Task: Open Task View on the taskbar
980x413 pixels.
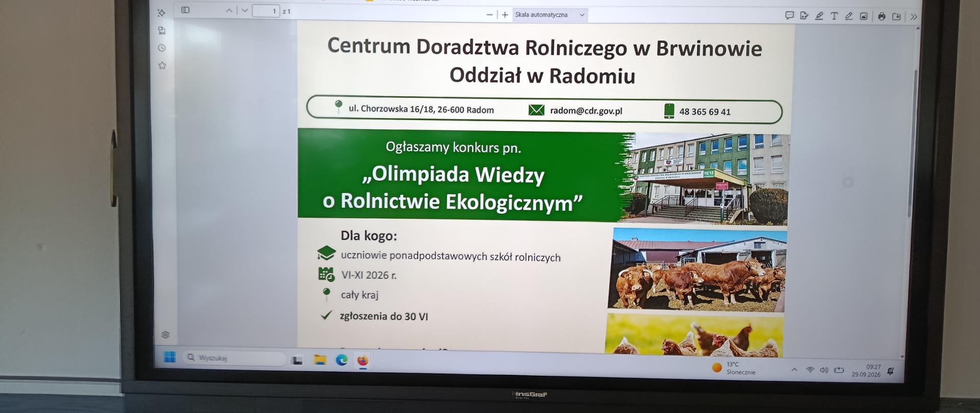Action: tap(297, 360)
